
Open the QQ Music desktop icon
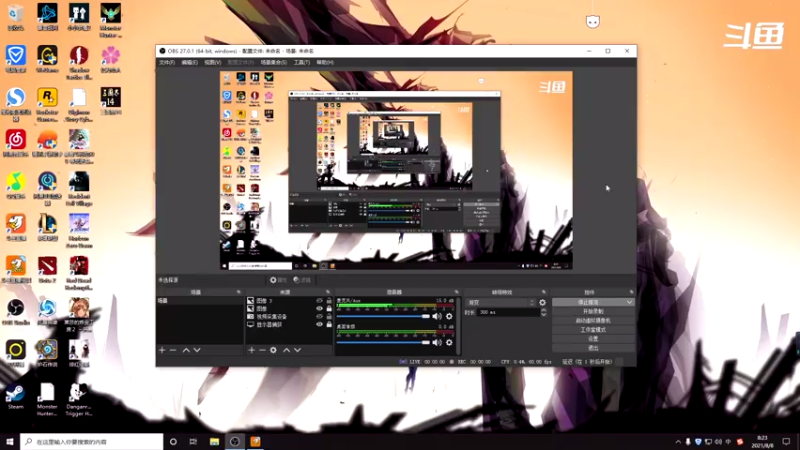tap(15, 186)
